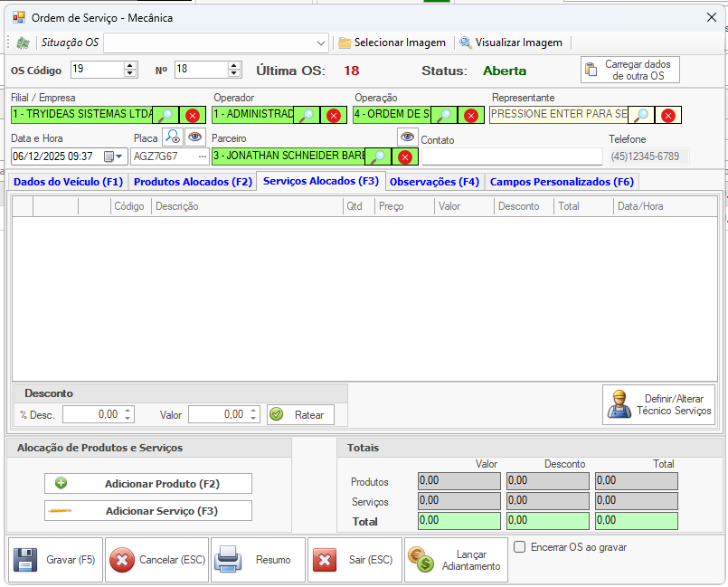The image size is (728, 587).
Task: Toggle the eye icon beside Placa
Action: coord(195,137)
